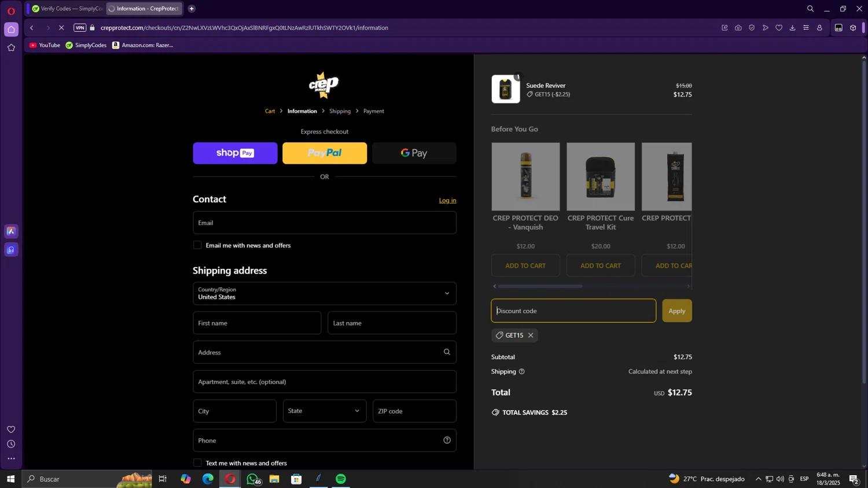The width and height of the screenshot is (868, 488).
Task: Open the Windows notification center
Action: tap(854, 479)
